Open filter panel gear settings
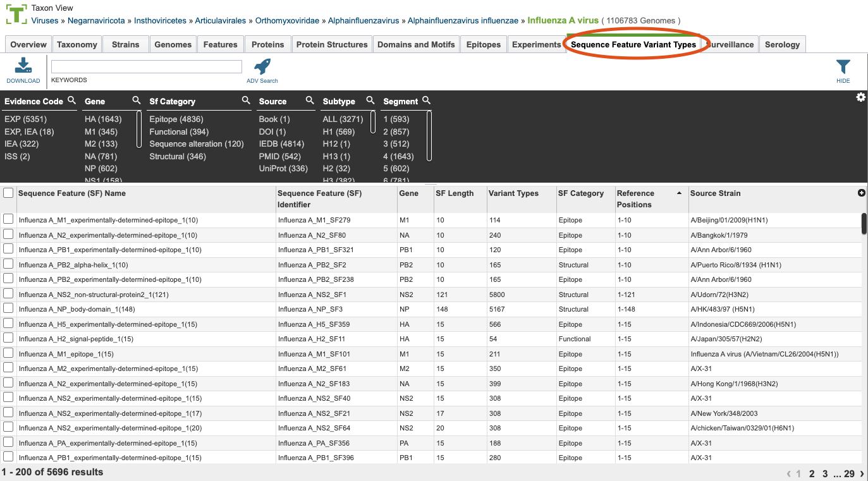The height and width of the screenshot is (481, 868). coord(860,97)
